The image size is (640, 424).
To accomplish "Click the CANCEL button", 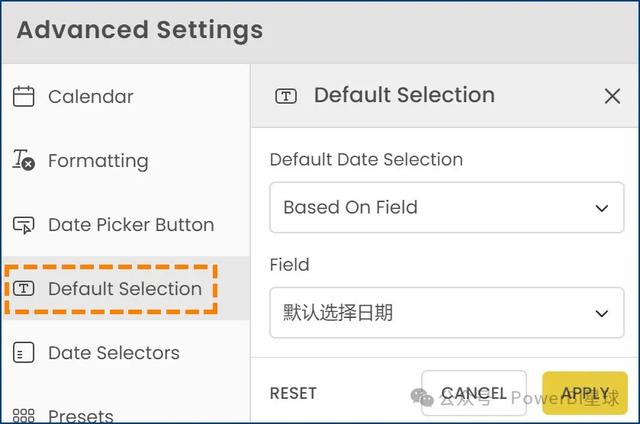I will click(x=473, y=393).
